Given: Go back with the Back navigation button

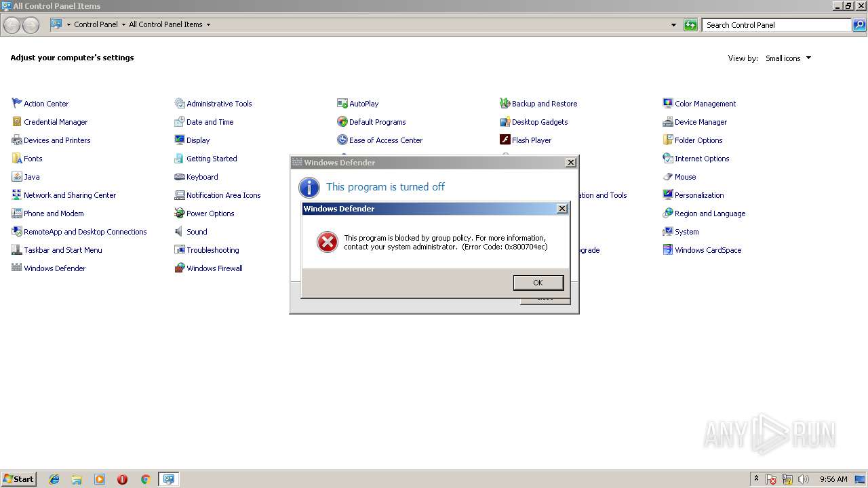Looking at the screenshot, I should pyautogui.click(x=12, y=26).
